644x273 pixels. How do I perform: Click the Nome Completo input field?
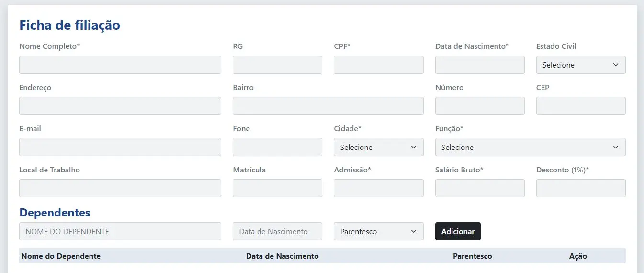click(120, 65)
